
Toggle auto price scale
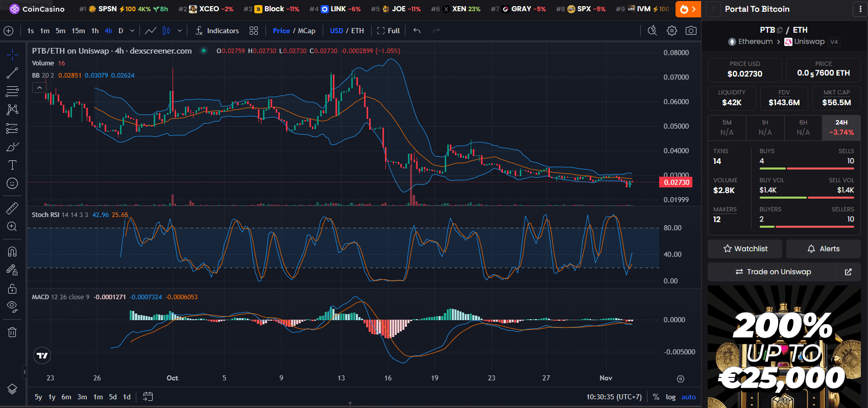(688, 397)
